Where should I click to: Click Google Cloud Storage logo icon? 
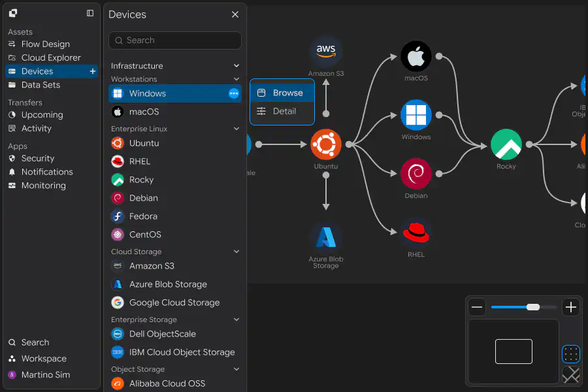click(x=118, y=302)
